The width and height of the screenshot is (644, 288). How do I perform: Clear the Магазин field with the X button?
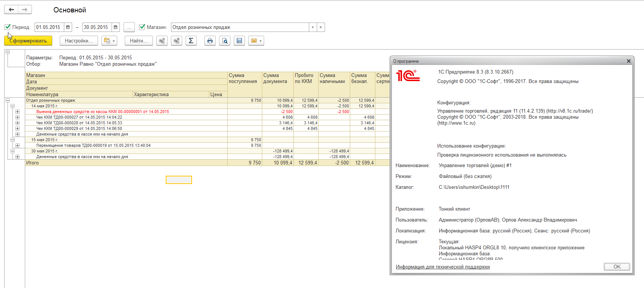(x=320, y=27)
